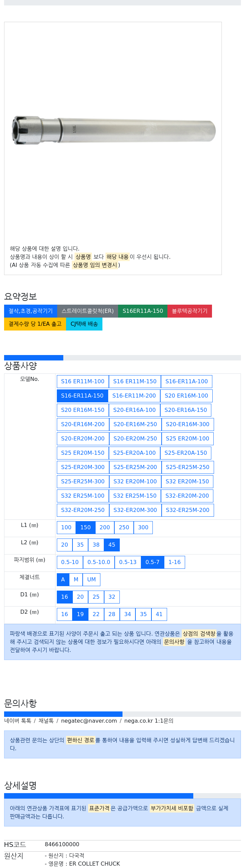
Task: Select model S32 ER25M-150
Action: tap(135, 496)
